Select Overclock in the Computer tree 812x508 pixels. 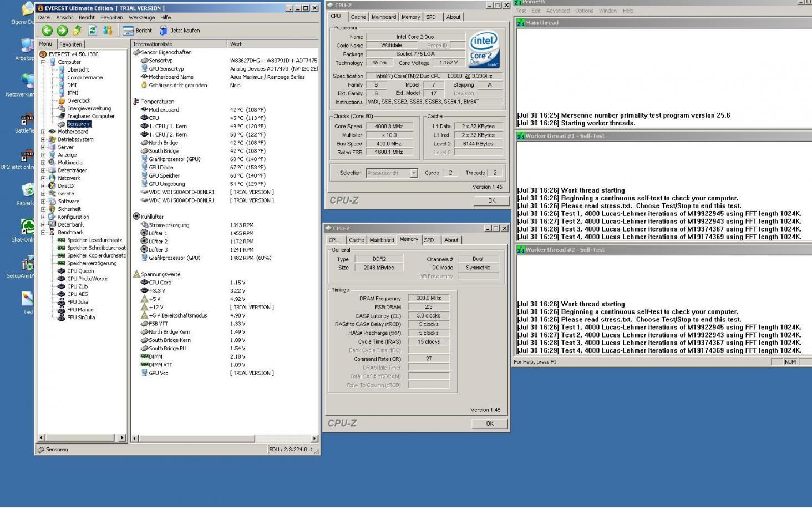[78, 101]
